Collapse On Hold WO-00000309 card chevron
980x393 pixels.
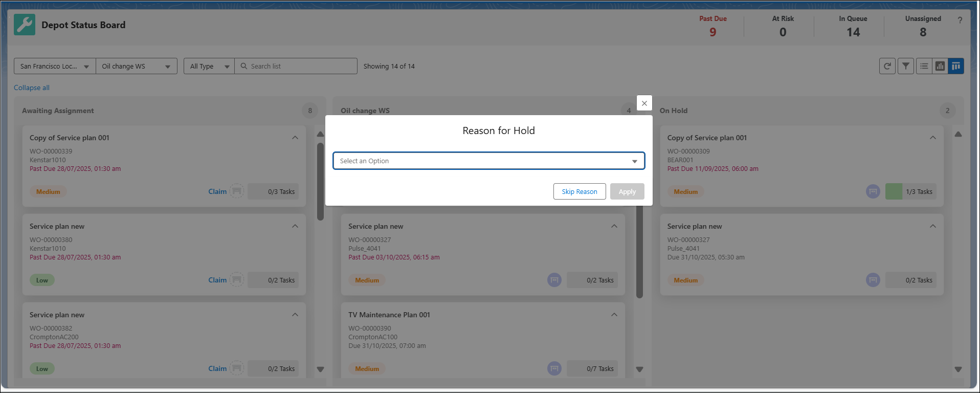(x=933, y=138)
